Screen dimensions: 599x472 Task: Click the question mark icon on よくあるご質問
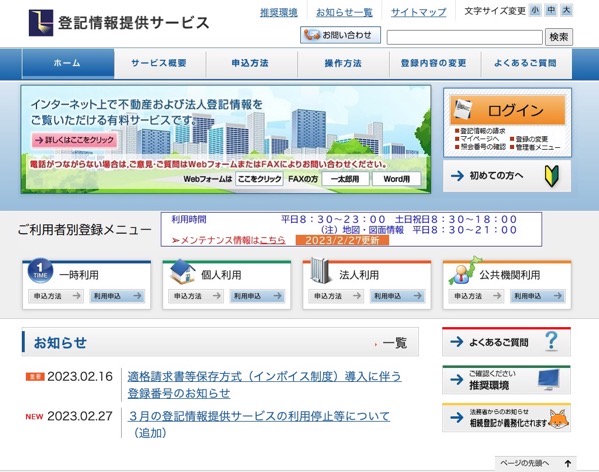(x=551, y=341)
